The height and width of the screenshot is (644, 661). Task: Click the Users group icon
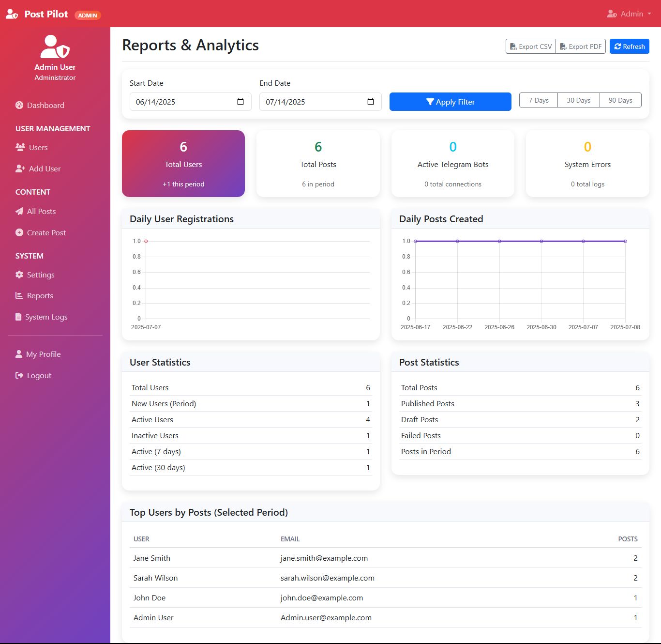[20, 147]
